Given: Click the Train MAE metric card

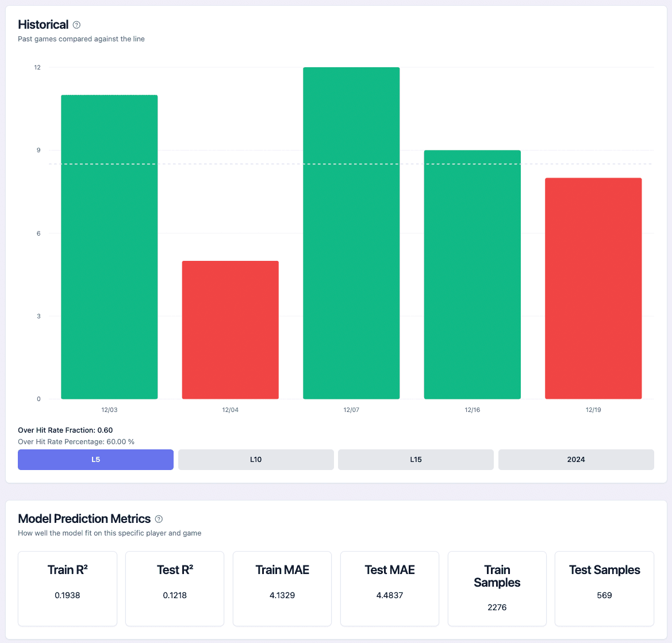Looking at the screenshot, I should [282, 588].
